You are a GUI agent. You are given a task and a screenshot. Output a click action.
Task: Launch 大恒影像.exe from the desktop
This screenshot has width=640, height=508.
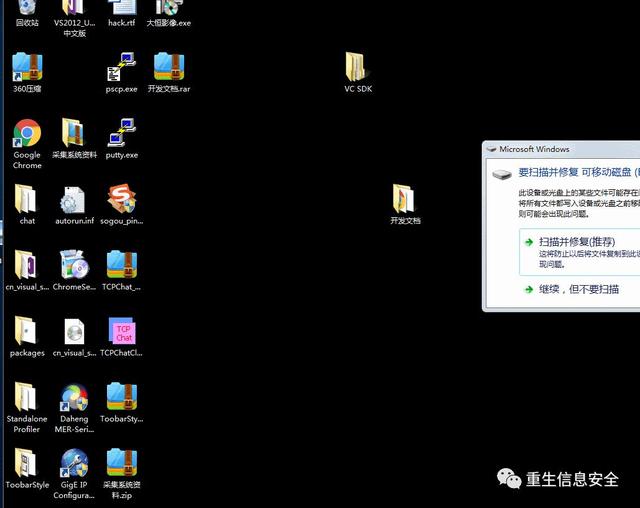169,13
